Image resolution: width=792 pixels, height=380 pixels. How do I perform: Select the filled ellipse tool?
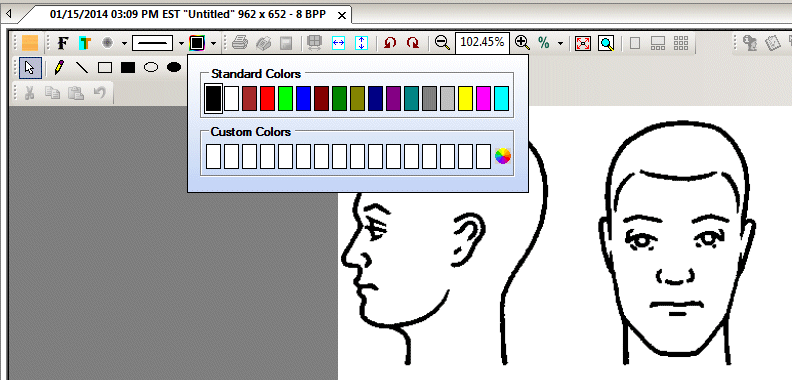[174, 67]
